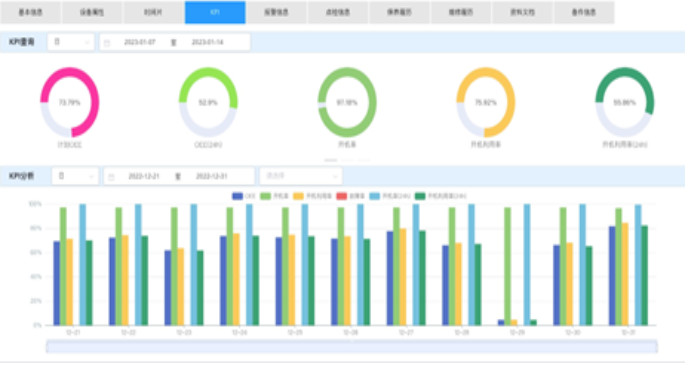Click the 2023-01-07 start date field
Image resolution: width=693 pixels, height=373 pixels.
[x=140, y=42]
